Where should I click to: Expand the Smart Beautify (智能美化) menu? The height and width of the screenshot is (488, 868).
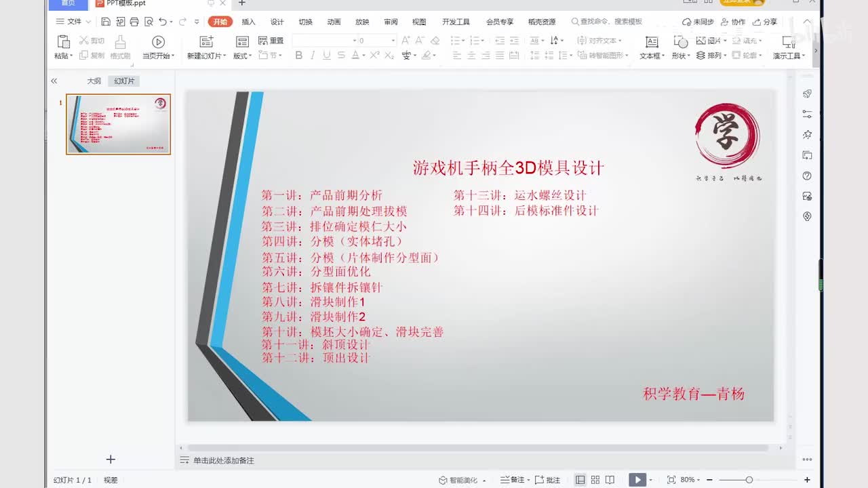[484, 481]
